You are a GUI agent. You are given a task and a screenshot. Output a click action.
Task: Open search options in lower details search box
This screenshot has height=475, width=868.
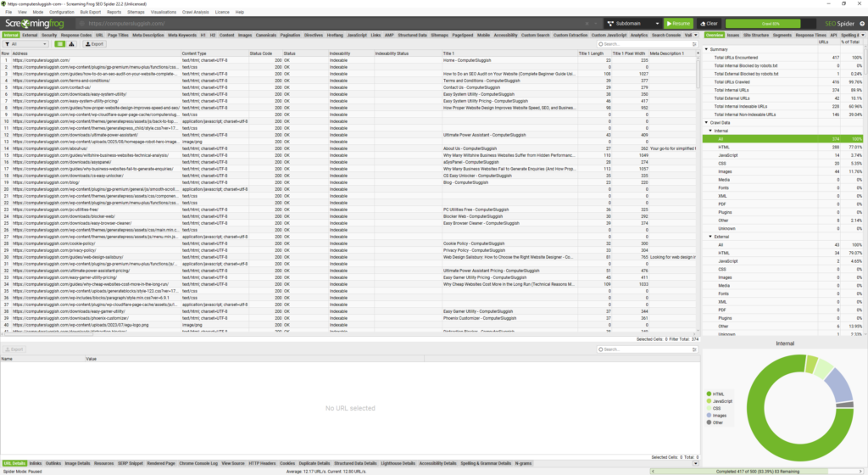point(694,349)
